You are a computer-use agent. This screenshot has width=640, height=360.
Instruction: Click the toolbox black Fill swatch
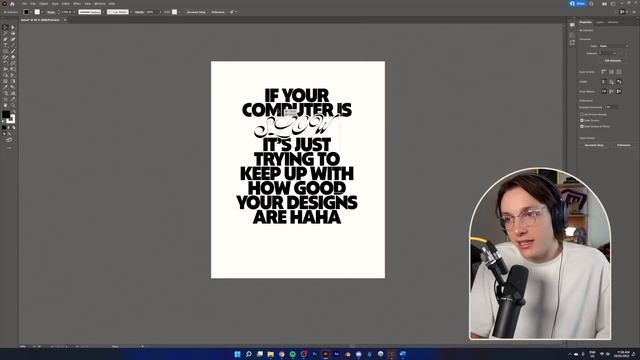[6, 114]
